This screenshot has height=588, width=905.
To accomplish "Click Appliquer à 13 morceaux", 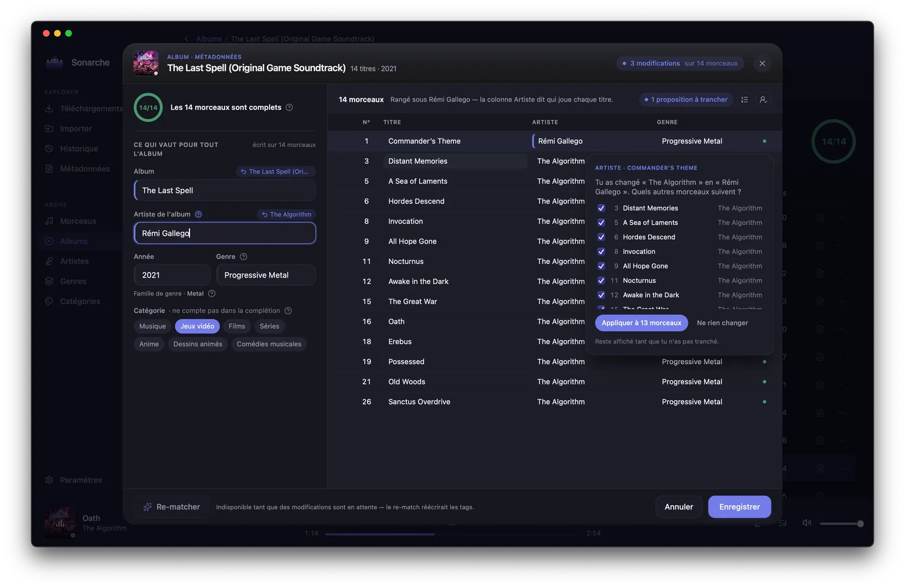I will point(641,323).
